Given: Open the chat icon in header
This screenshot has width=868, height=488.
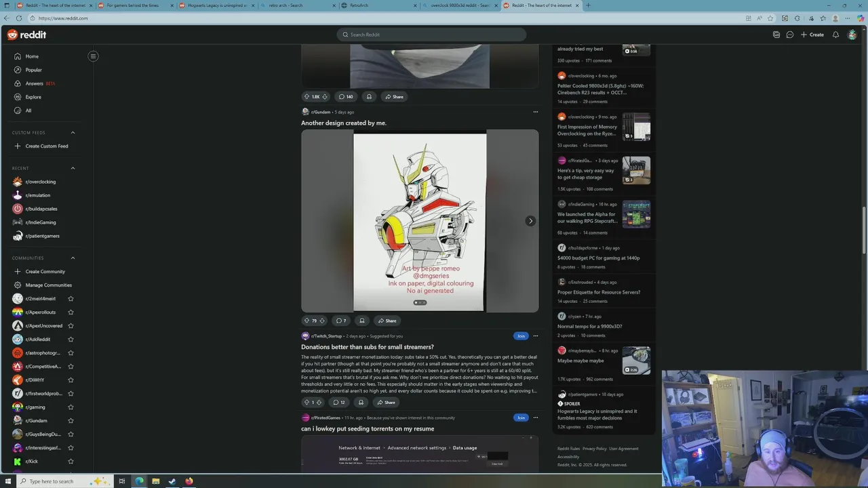Looking at the screenshot, I should [790, 35].
